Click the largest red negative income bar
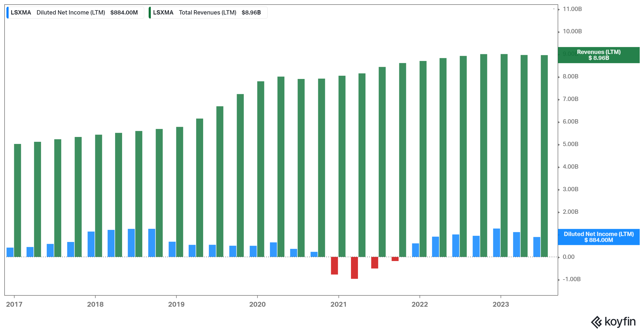The image size is (644, 333). [354, 268]
